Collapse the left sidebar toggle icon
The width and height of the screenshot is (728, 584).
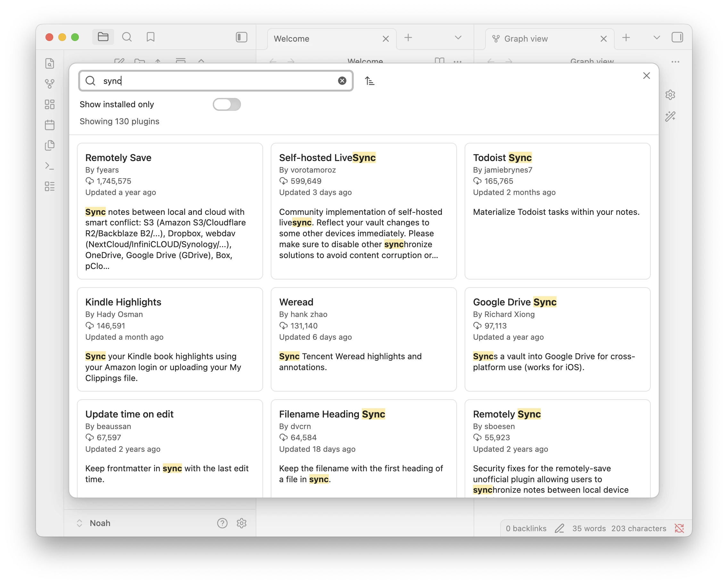(x=241, y=37)
